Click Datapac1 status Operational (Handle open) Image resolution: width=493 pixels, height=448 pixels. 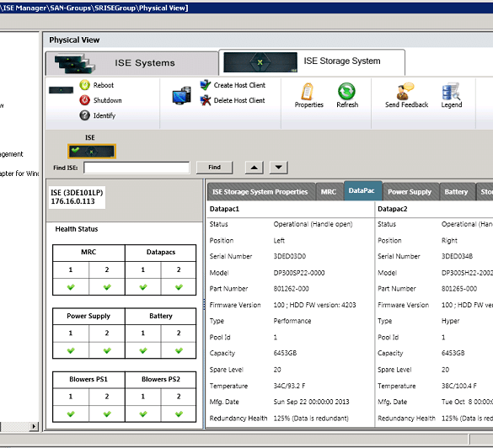click(x=313, y=224)
